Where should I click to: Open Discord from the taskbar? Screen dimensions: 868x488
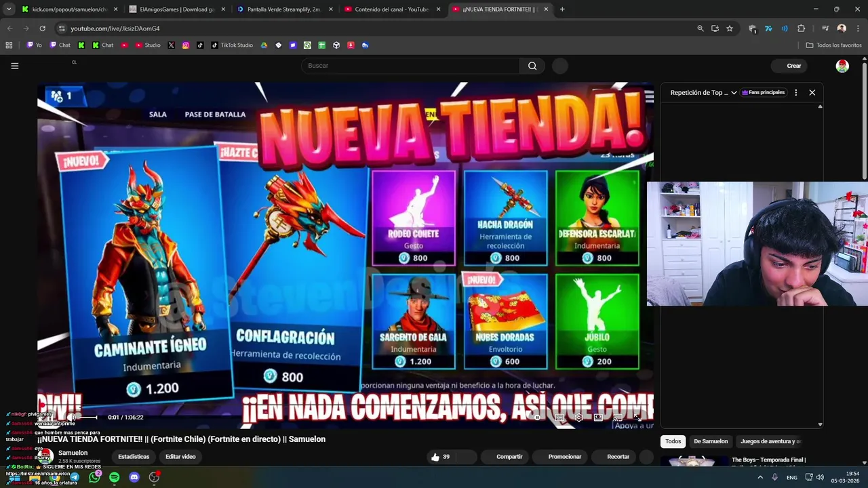tap(134, 477)
